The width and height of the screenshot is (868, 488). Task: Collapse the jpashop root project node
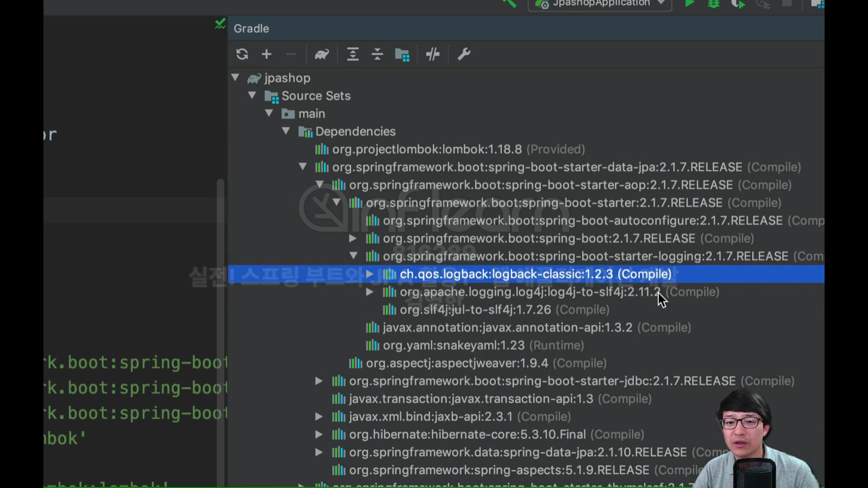(235, 77)
